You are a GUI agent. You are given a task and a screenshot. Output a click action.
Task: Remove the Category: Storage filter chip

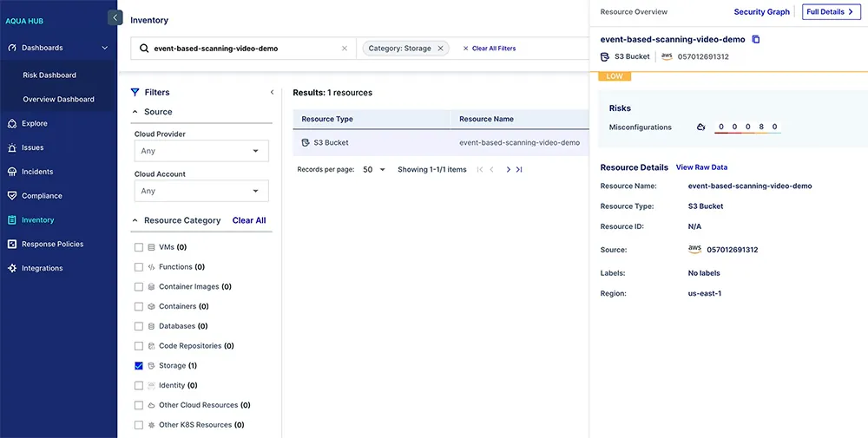pos(441,49)
